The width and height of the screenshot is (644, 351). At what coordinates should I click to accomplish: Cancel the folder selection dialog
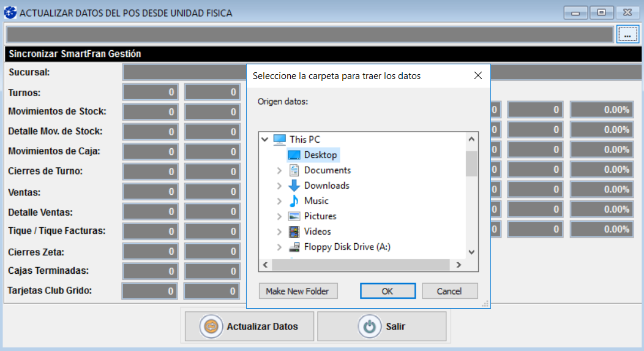point(450,291)
